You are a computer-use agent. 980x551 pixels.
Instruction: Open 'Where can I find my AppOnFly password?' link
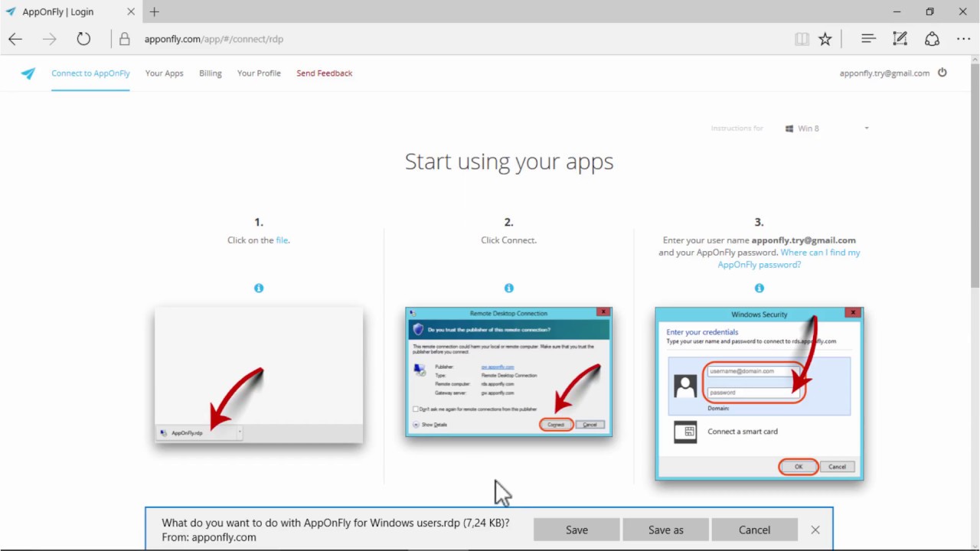point(789,259)
